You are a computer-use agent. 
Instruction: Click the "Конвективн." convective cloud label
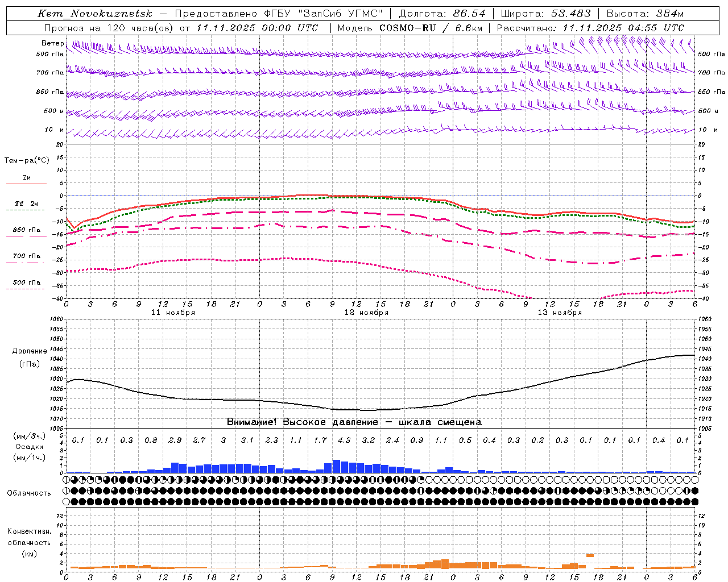pyautogui.click(x=29, y=531)
